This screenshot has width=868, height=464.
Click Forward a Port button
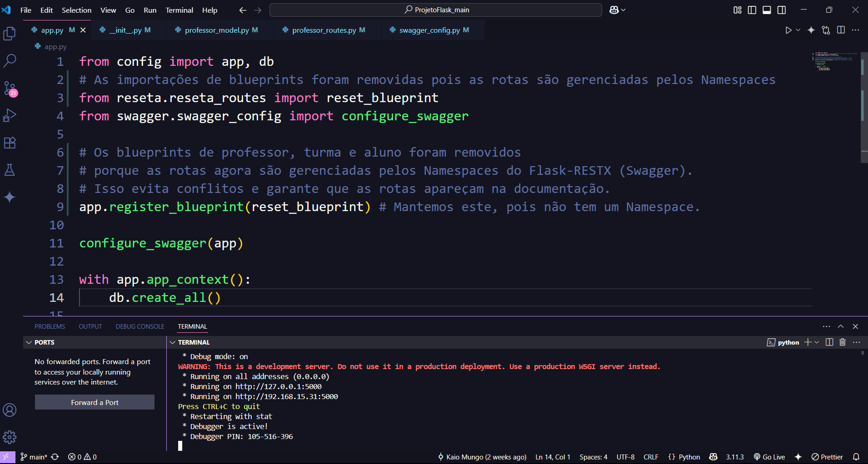pyautogui.click(x=95, y=402)
